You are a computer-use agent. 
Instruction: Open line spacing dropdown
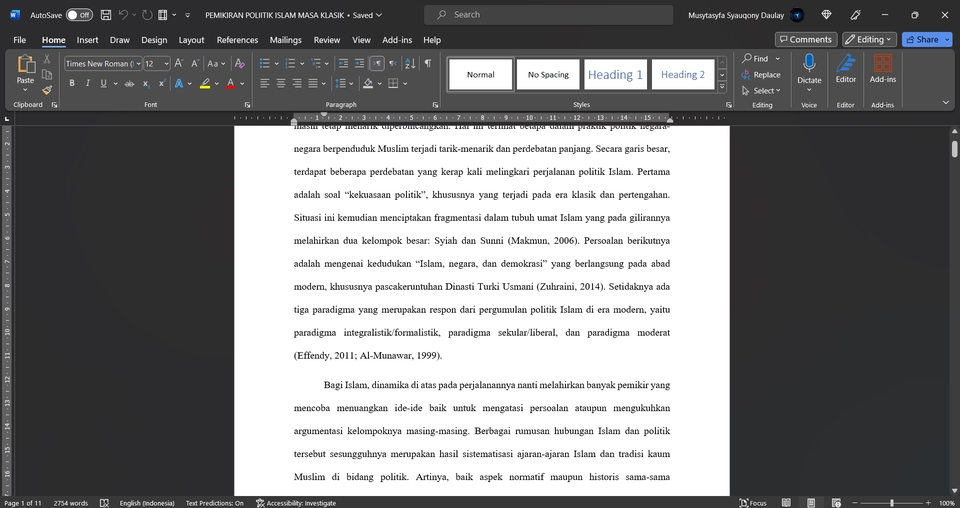(x=345, y=83)
